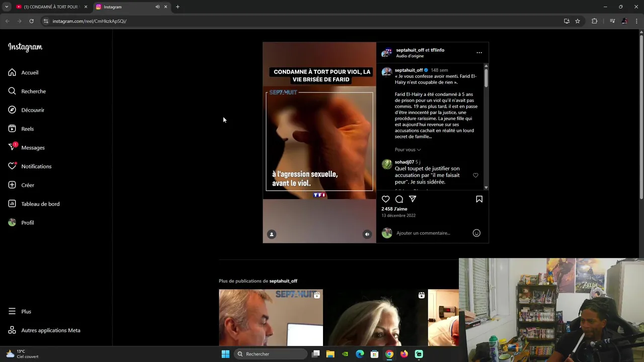Open sohadj07 commenter username
The image size is (644, 362).
(404, 162)
